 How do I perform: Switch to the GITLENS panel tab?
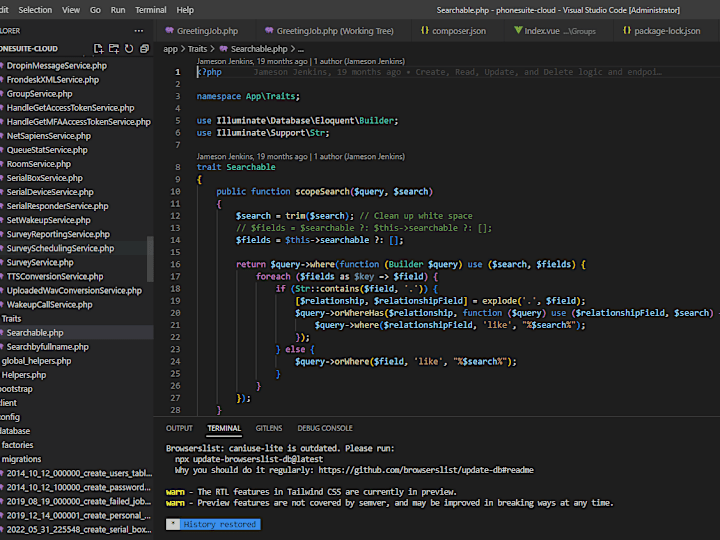point(268,428)
